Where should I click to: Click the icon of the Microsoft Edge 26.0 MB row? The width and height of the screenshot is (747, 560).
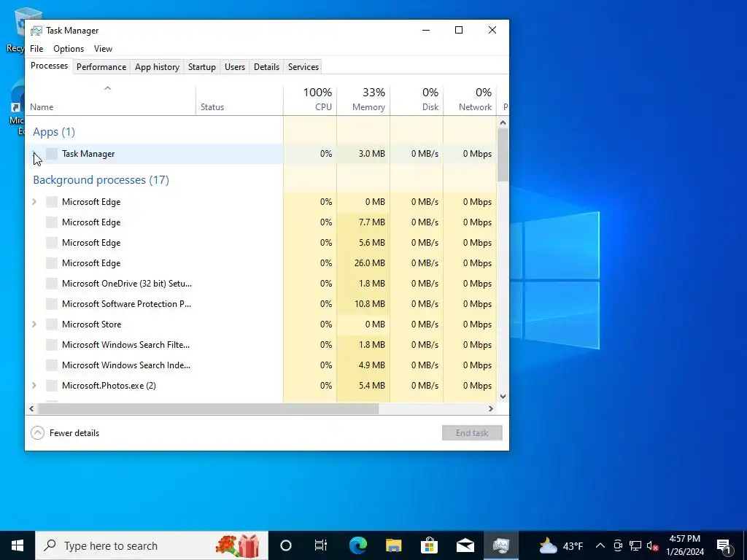point(52,262)
